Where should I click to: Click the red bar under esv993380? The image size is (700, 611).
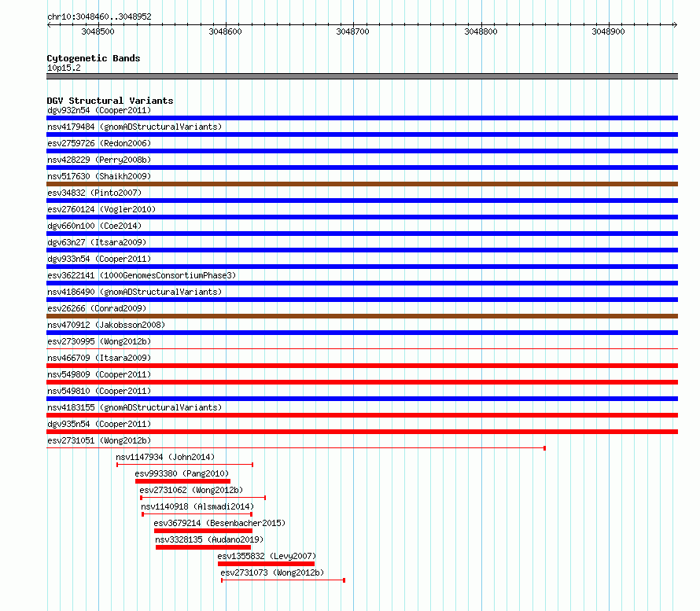pos(182,481)
